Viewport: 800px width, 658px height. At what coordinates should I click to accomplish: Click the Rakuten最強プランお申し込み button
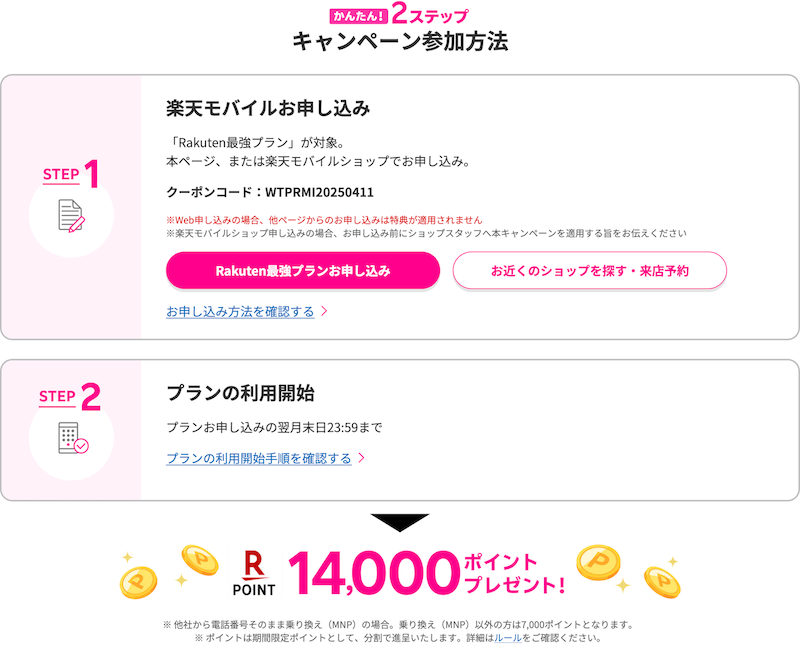[303, 270]
